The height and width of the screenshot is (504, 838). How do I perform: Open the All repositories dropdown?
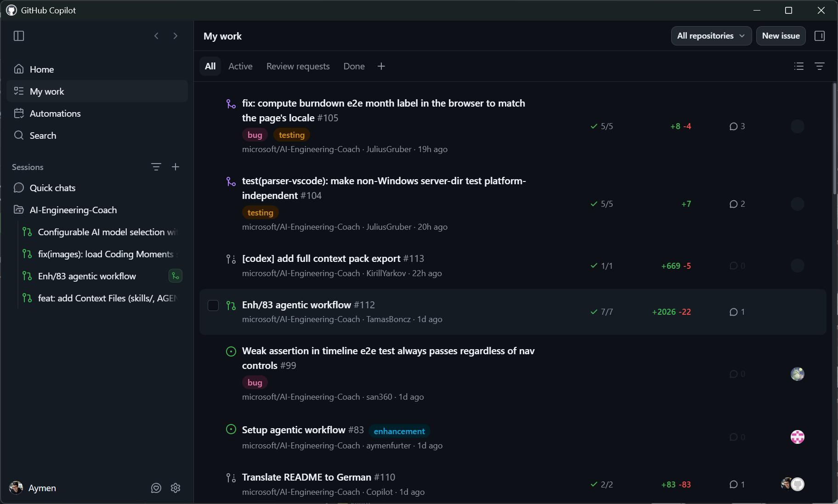711,36
